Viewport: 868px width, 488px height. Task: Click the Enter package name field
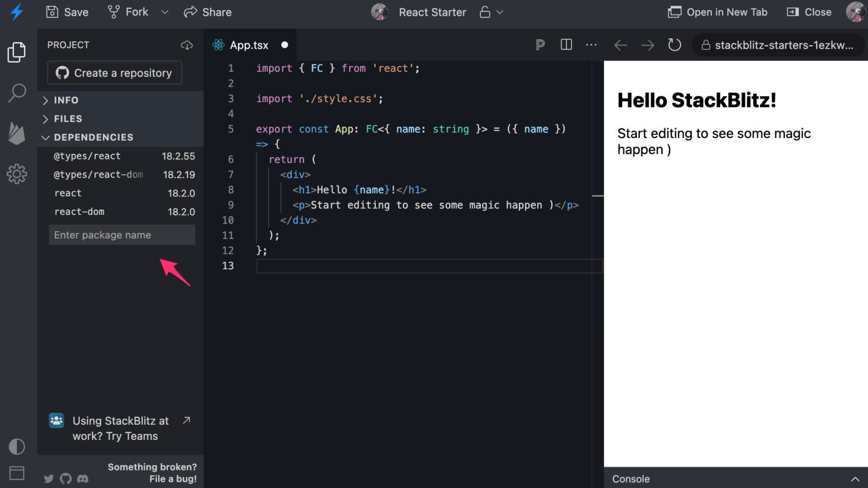point(121,235)
